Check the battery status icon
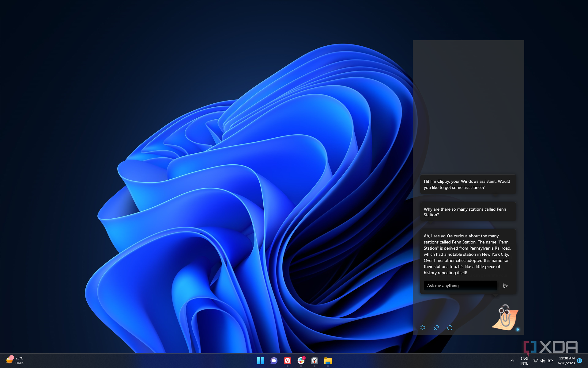 pyautogui.click(x=550, y=361)
